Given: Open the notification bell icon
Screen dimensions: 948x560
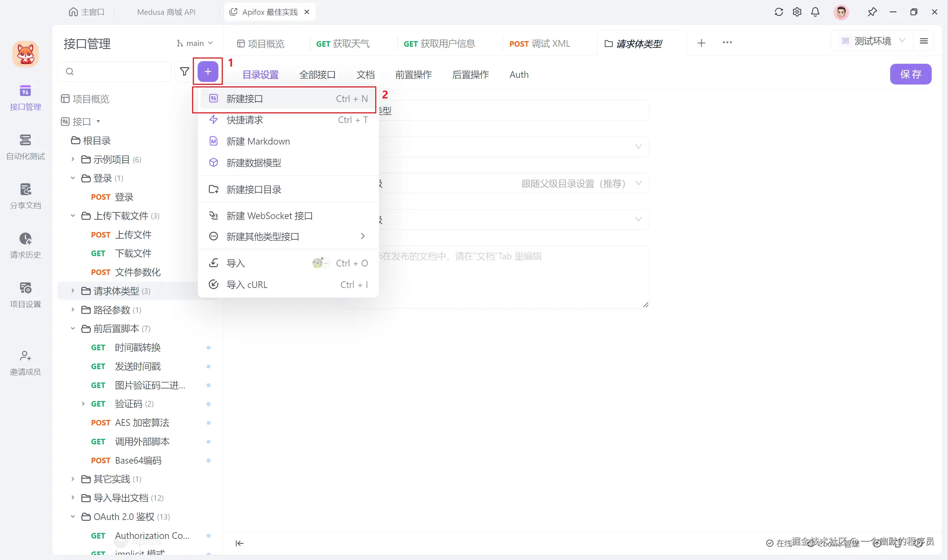Looking at the screenshot, I should (815, 12).
